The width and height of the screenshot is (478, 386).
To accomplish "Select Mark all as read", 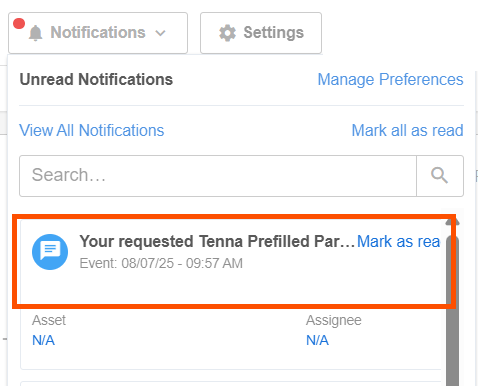I will tap(407, 130).
